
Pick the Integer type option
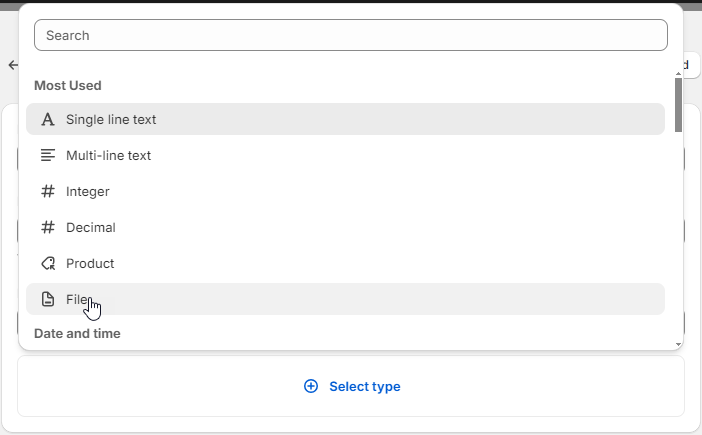[x=345, y=191]
